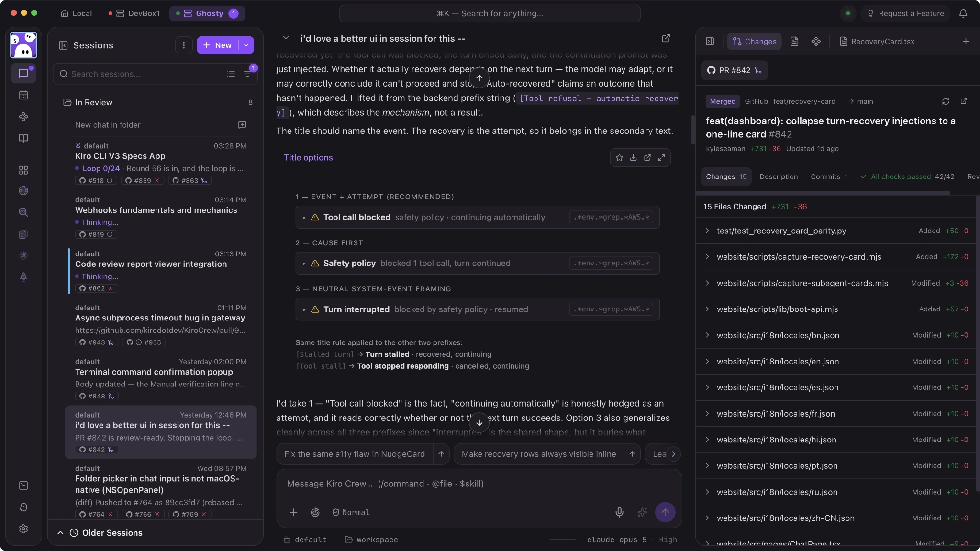
Task: Toggle session list view icon
Action: click(231, 74)
